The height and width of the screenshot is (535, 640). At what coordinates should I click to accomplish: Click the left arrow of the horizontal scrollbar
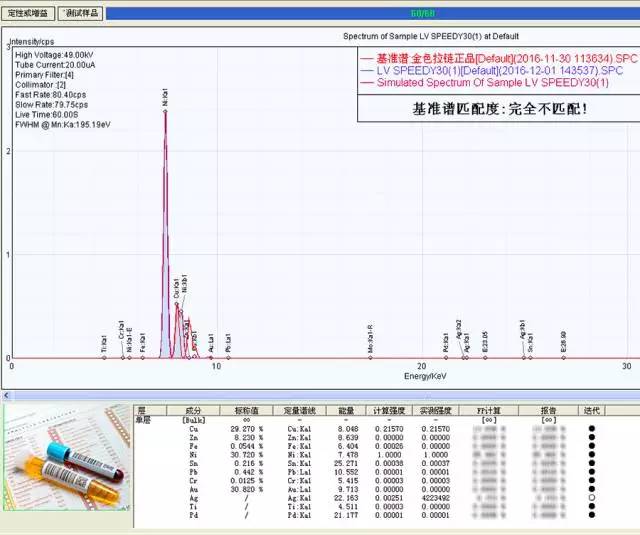(6, 395)
